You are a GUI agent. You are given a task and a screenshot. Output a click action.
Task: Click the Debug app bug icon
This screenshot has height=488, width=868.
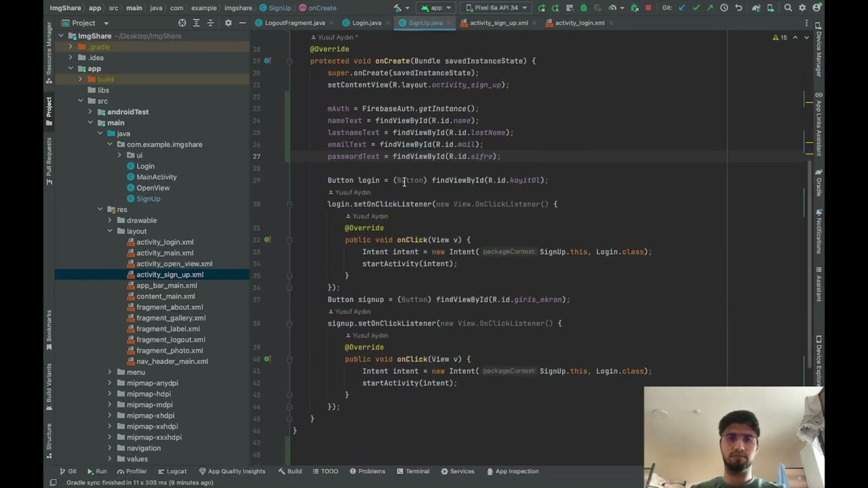(x=583, y=8)
